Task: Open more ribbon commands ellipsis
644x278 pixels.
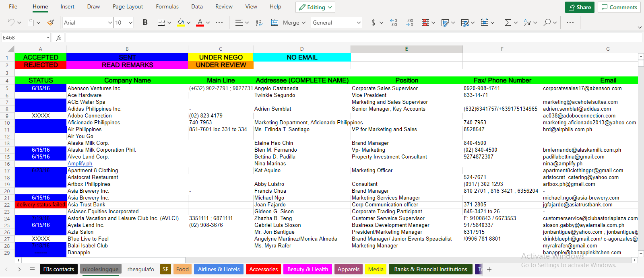Action: 570,23
